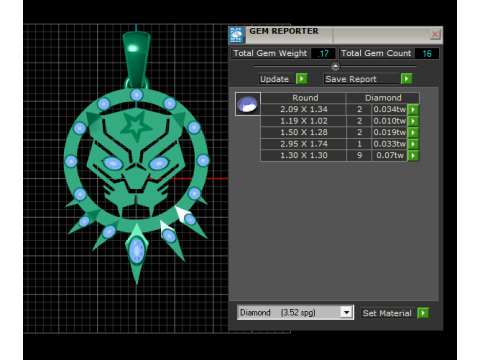Click the quantity 9 cell
Viewport: 480px width, 360px height.
(359, 155)
